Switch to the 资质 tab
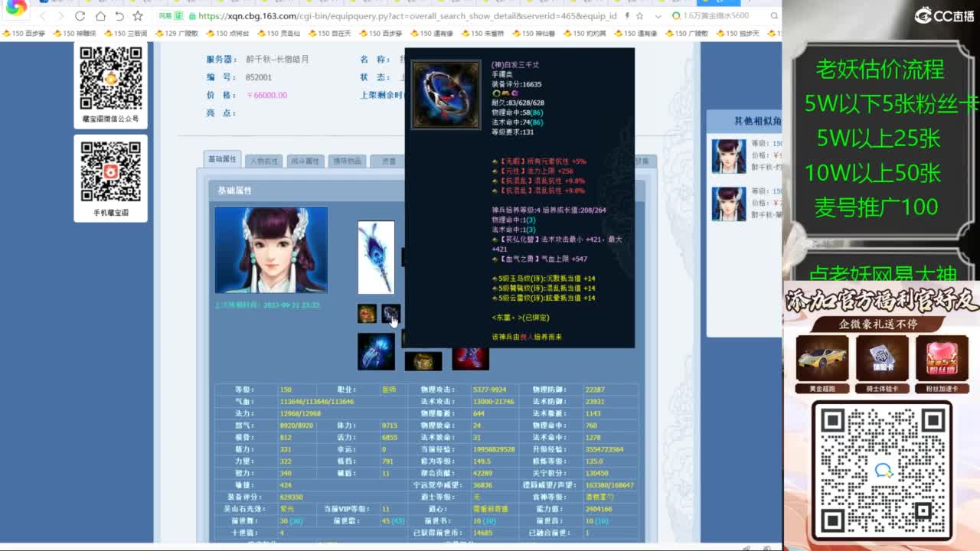The height and width of the screenshot is (551, 980). coord(388,161)
